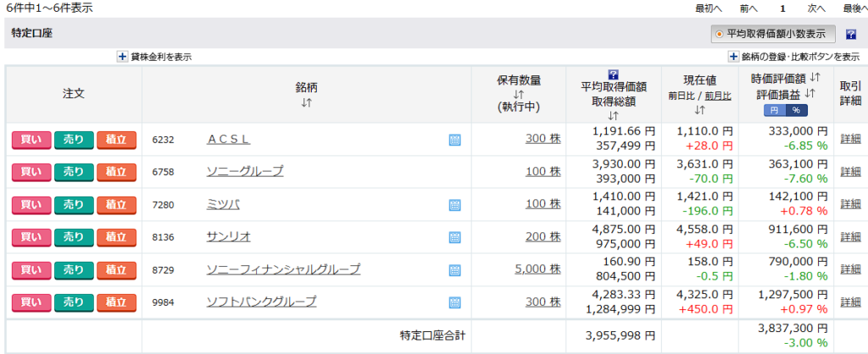Switch profit/loss display to percent (%)
The height and width of the screenshot is (354, 868).
pyautogui.click(x=797, y=110)
